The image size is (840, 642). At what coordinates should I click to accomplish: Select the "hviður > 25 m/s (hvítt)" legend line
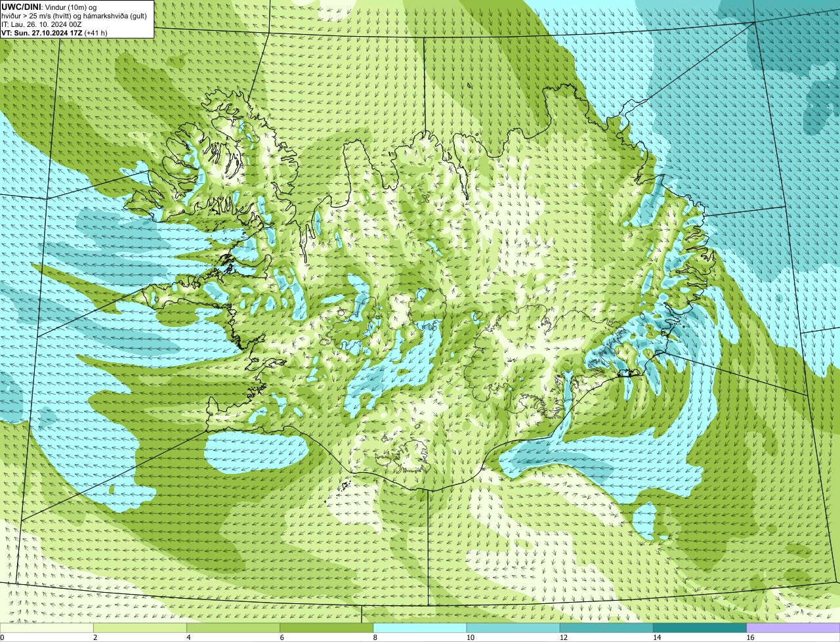[x=74, y=16]
